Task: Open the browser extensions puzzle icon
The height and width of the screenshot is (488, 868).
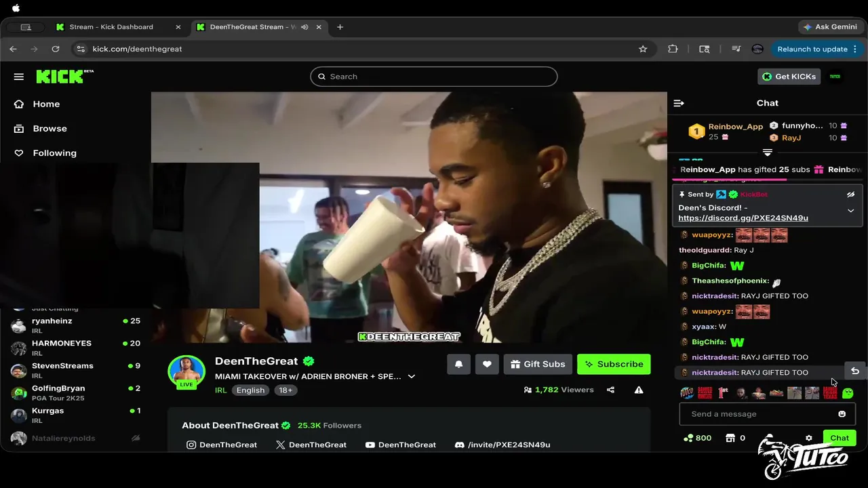Action: point(673,49)
